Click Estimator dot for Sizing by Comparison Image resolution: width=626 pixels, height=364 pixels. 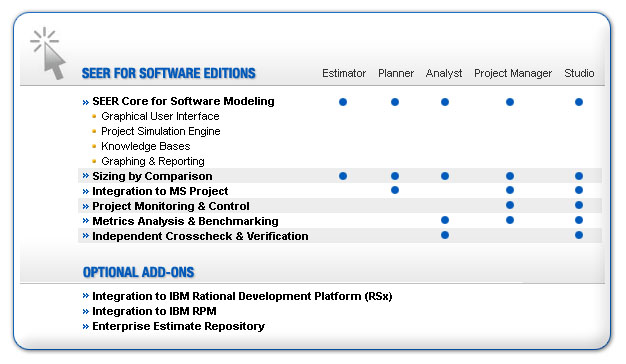click(343, 176)
